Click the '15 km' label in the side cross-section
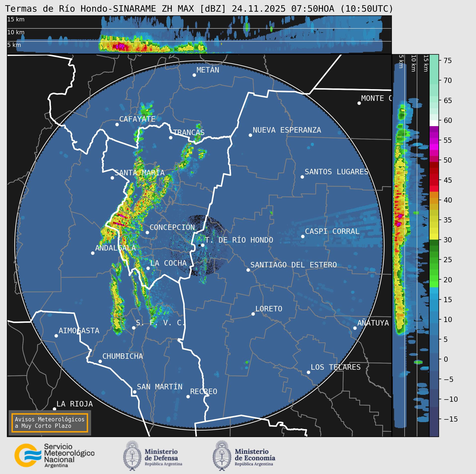The height and width of the screenshot is (474, 476). [x=426, y=63]
